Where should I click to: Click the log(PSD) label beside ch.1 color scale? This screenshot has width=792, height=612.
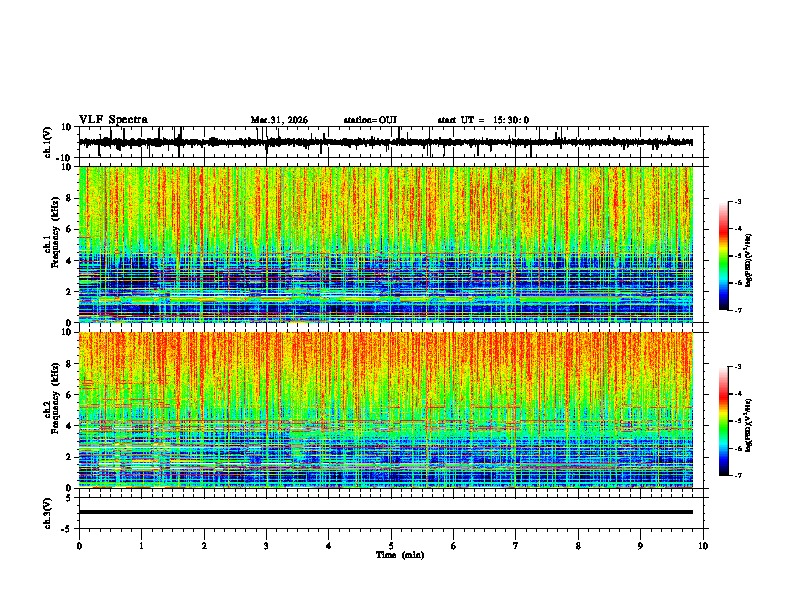click(x=749, y=260)
